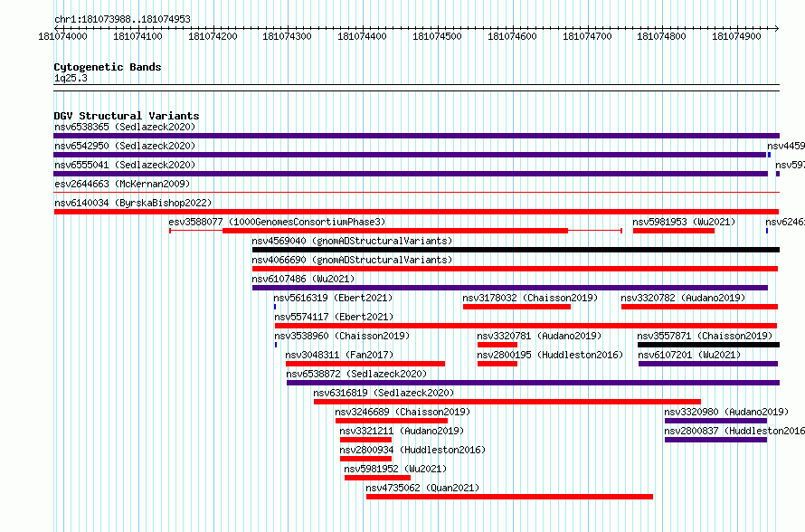Screen dimensions: 805x532
Task: Click the nsv4066690 red variant bar
Action: point(515,269)
